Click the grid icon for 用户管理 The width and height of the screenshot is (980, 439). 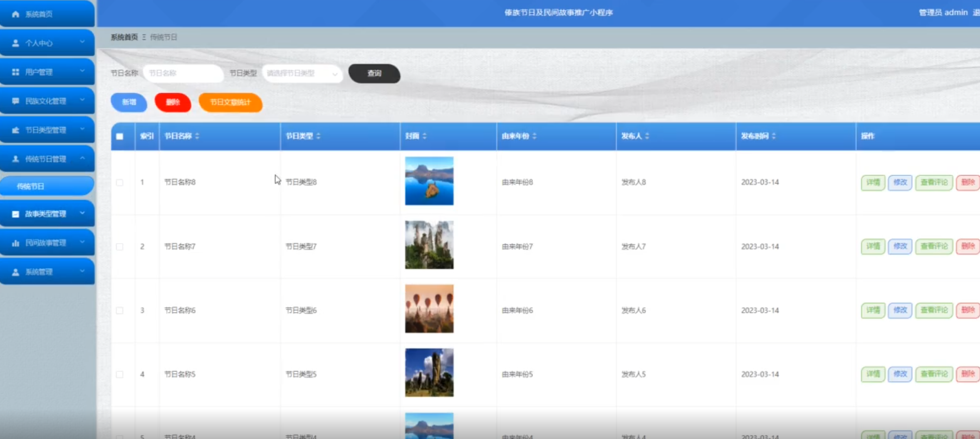point(16,72)
